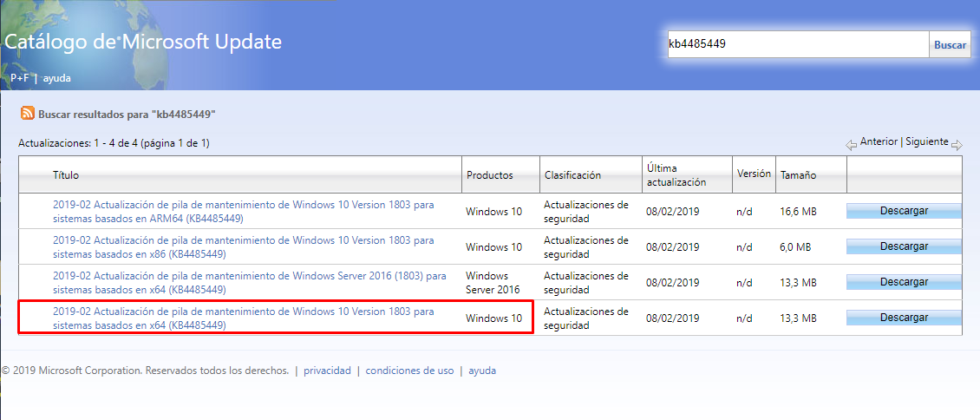Screen dimensions: 980x420
Task: Open the Windows 10 x64 update link
Action: click(243, 318)
